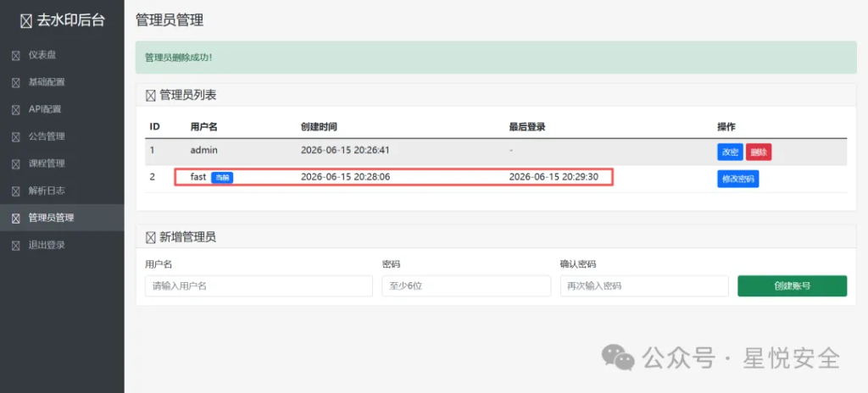Click the ID column header
Image resolution: width=868 pixels, height=393 pixels.
point(155,127)
